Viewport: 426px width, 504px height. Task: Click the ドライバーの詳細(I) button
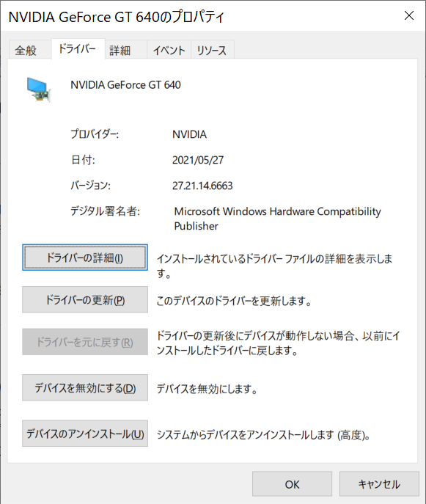(85, 258)
